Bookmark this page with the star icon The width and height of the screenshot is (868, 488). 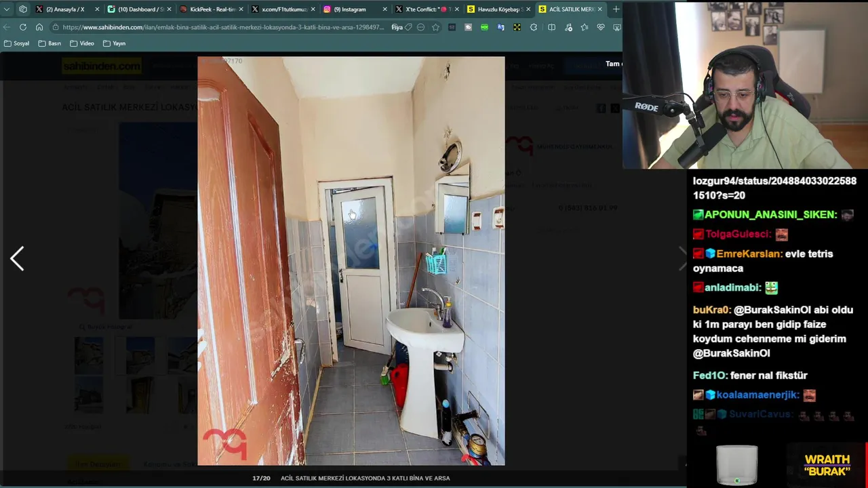pyautogui.click(x=435, y=27)
